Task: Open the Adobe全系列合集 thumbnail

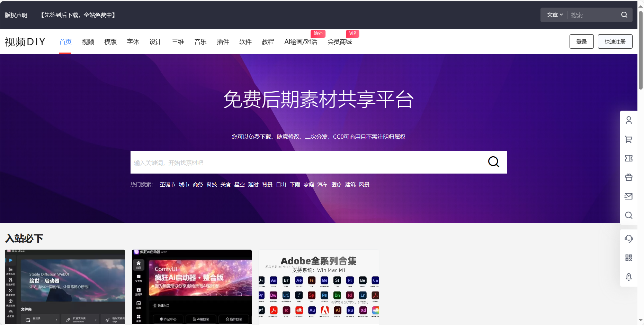Action: click(319, 287)
